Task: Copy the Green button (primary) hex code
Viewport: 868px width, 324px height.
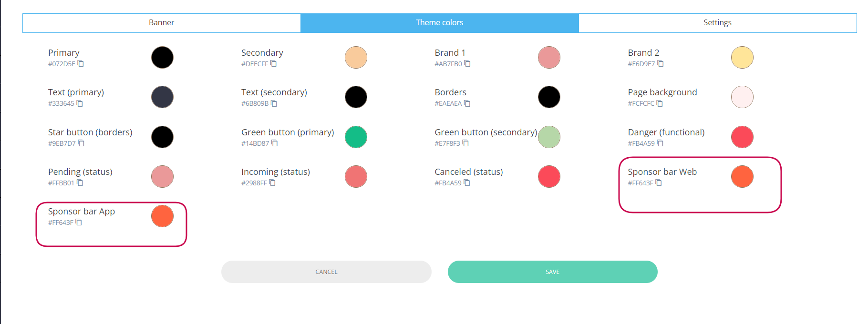Action: click(x=275, y=143)
